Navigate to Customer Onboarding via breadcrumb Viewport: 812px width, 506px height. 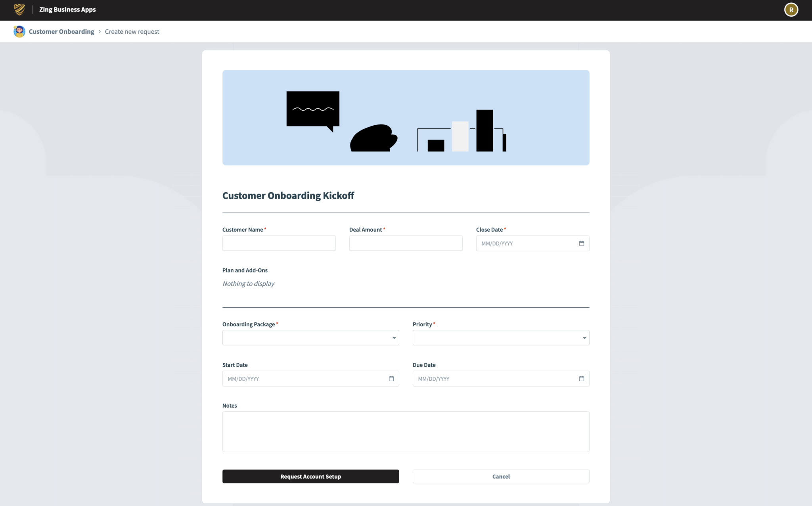[61, 31]
